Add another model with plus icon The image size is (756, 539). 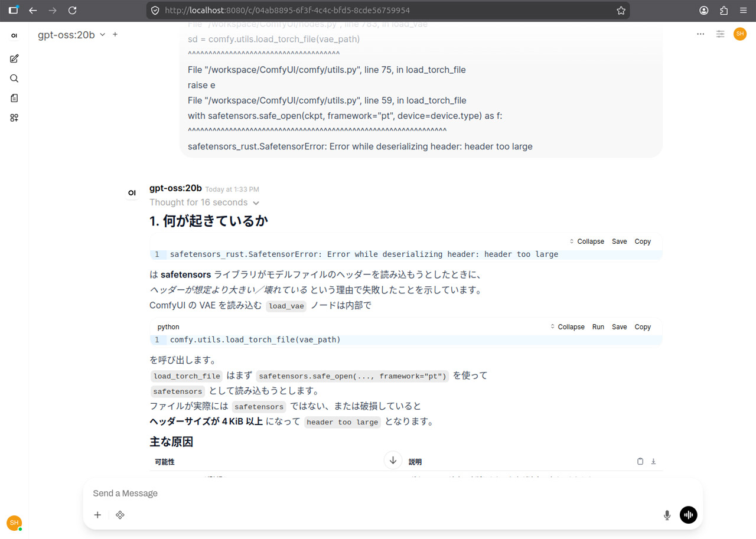coord(115,34)
